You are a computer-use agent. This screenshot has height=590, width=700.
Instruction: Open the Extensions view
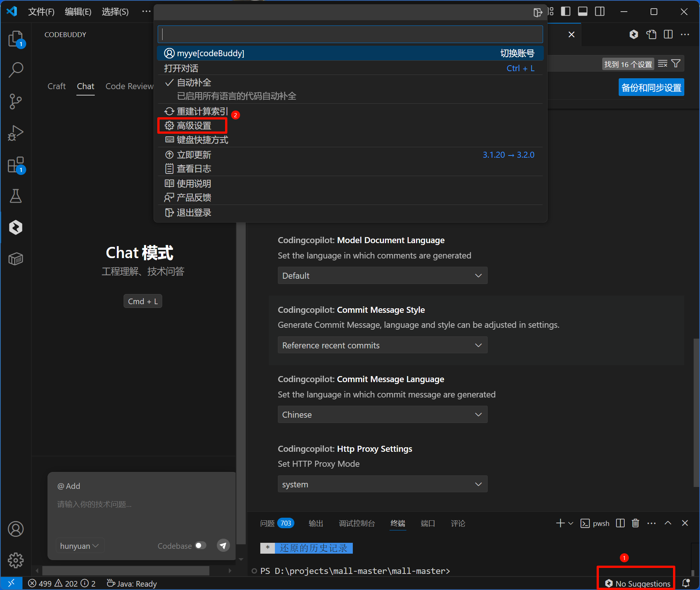pyautogui.click(x=16, y=164)
